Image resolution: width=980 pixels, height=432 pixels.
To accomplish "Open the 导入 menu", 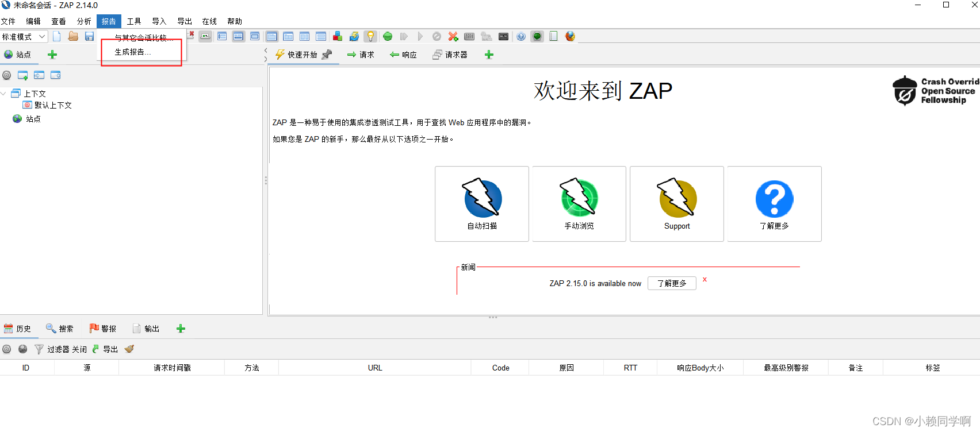I will [159, 21].
